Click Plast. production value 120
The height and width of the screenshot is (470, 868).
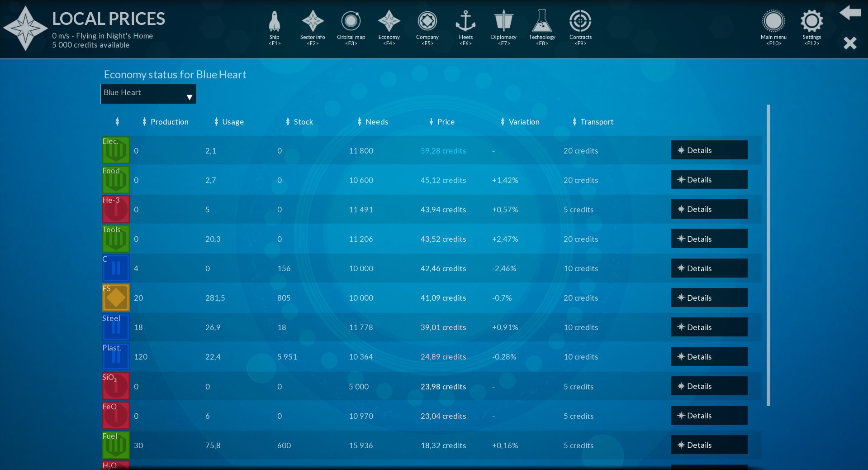pyautogui.click(x=141, y=357)
